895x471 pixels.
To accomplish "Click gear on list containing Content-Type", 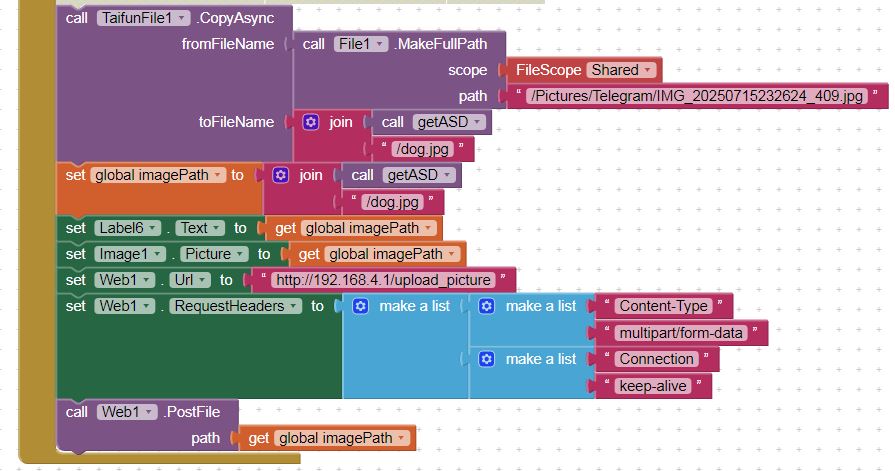I will coord(487,306).
